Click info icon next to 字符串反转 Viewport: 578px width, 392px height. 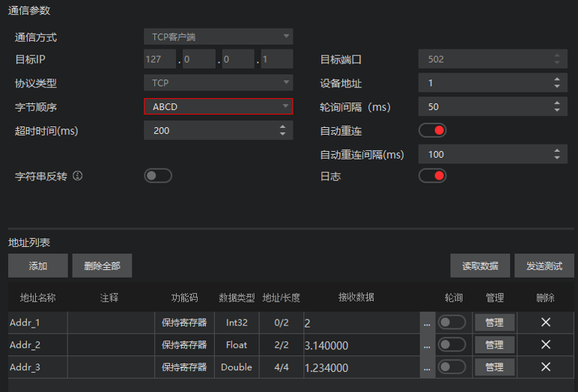coord(77,177)
